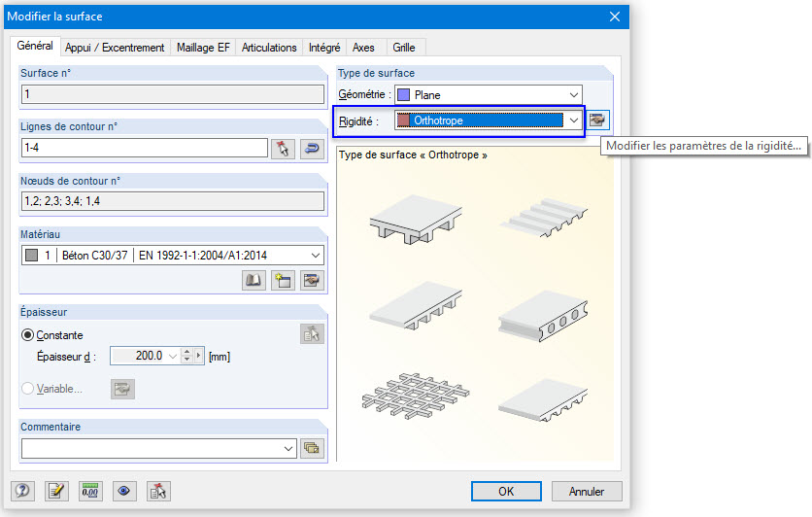Image resolution: width=812 pixels, height=517 pixels.
Task: Expand the Rigidité Orthotrope dropdown
Action: coord(574,121)
